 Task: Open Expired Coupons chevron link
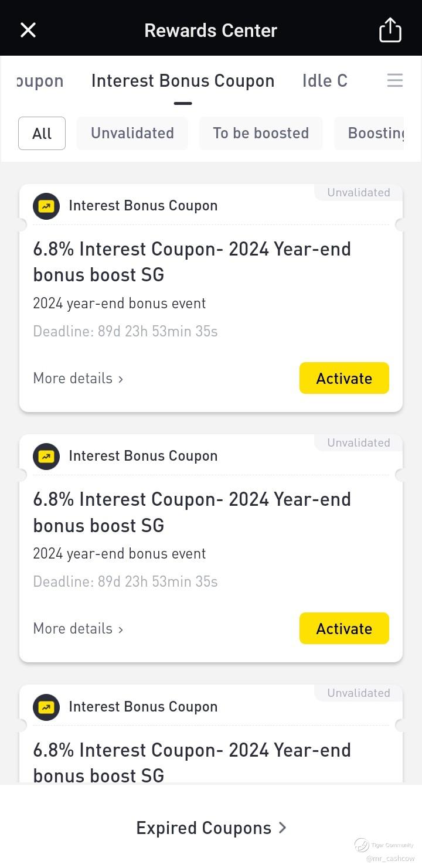point(211,828)
